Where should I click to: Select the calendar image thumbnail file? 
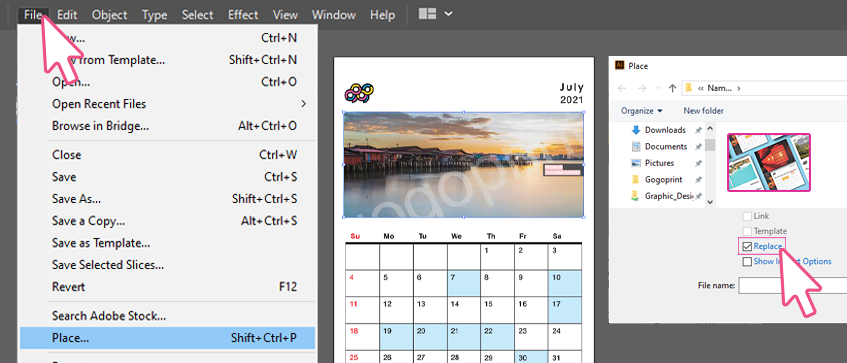point(769,163)
